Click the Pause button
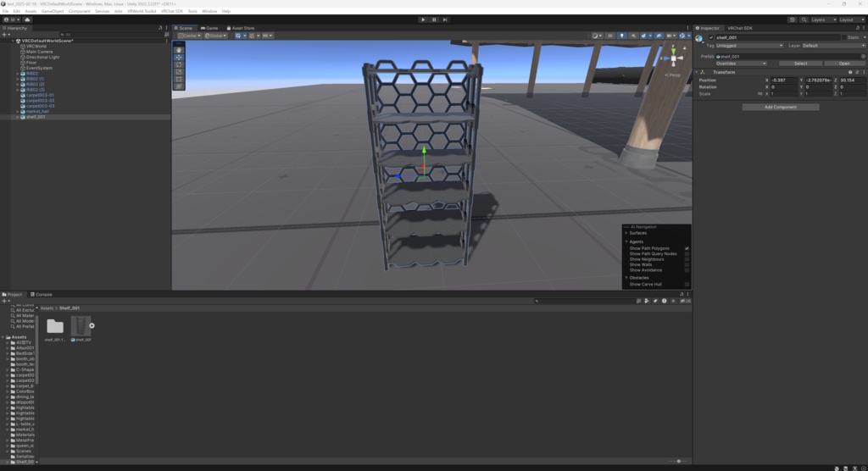This screenshot has height=471, width=868. (434, 19)
